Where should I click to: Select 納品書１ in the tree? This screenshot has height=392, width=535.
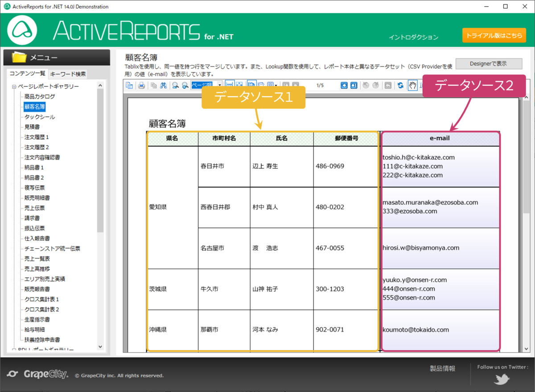click(x=34, y=168)
